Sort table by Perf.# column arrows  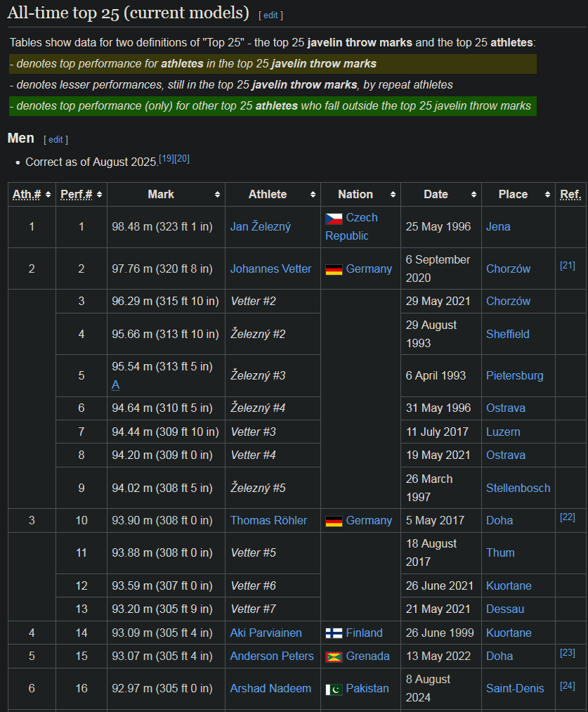(x=99, y=195)
